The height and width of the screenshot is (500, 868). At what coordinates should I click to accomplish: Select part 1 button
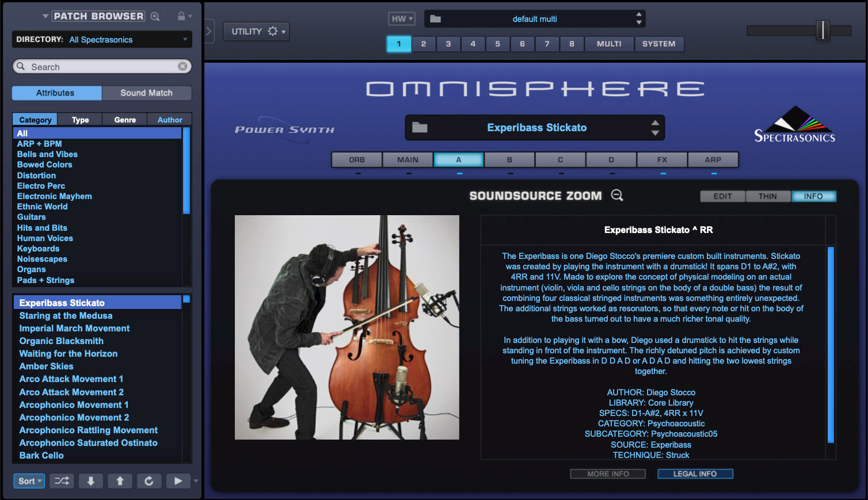(399, 44)
